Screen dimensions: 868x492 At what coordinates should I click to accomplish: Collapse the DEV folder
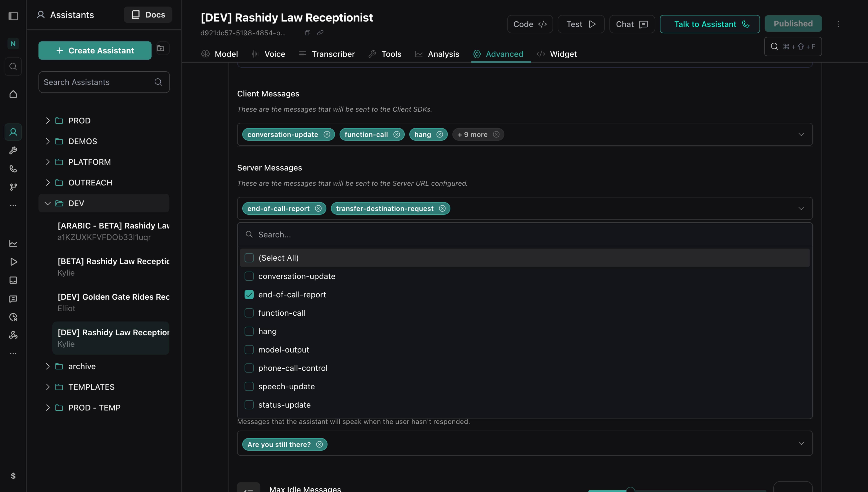(x=48, y=203)
